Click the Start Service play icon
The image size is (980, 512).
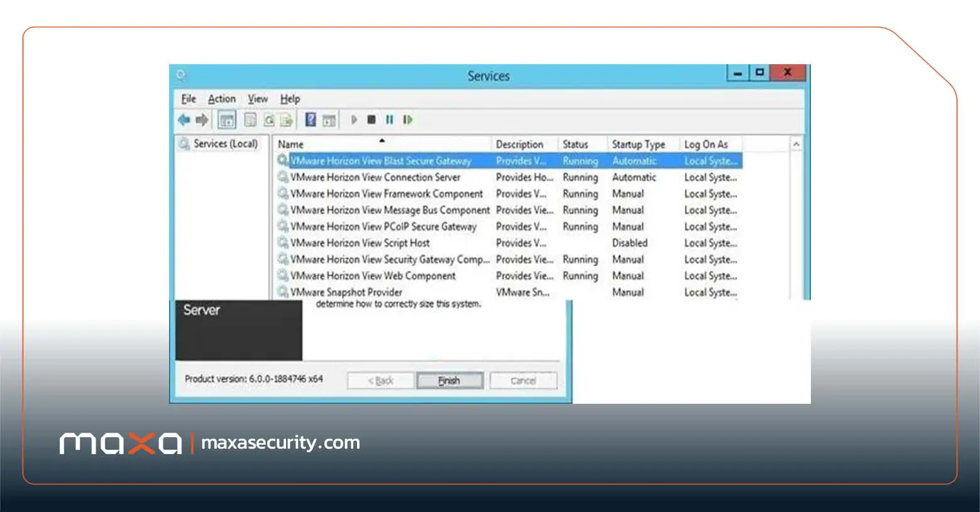[354, 120]
